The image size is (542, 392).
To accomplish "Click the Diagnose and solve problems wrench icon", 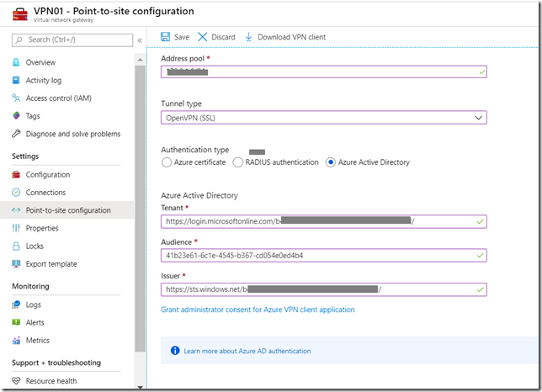I will coord(16,134).
